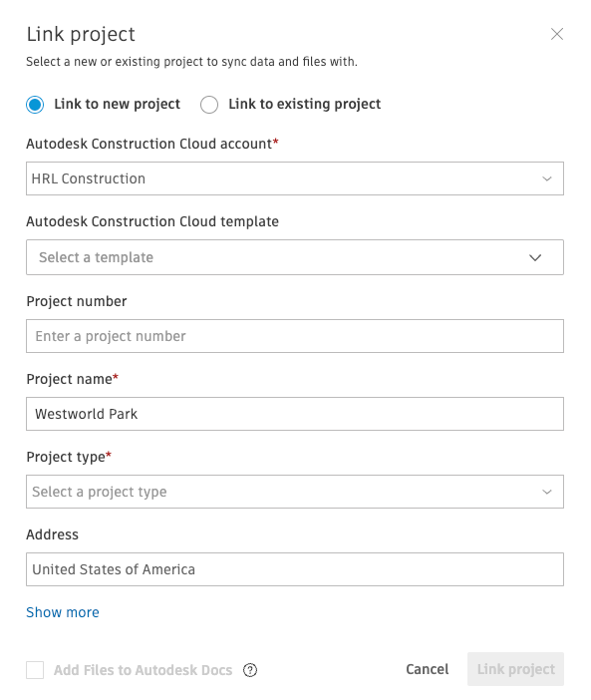Screen dimensions: 591x700
Task: Click the Show more link
Action: tap(63, 612)
